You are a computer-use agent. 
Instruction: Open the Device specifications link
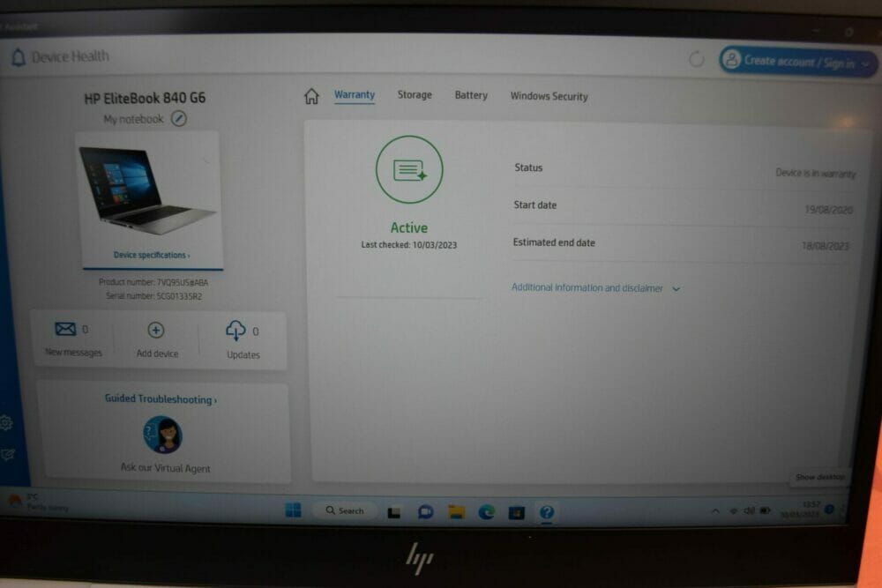(x=152, y=256)
